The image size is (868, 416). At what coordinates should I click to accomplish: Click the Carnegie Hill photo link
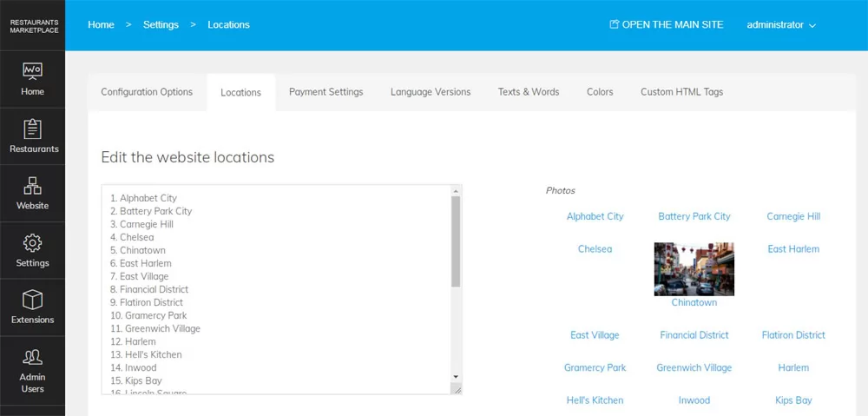click(793, 216)
